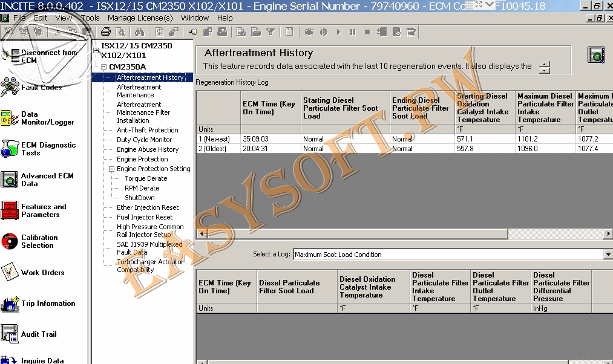
Task: Click the stop square toolbar button
Action: point(367,32)
